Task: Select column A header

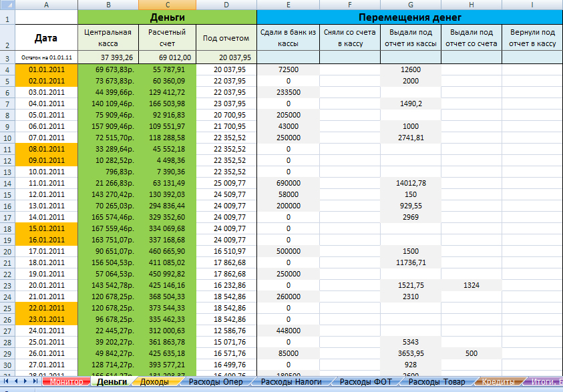Action: tap(46, 5)
